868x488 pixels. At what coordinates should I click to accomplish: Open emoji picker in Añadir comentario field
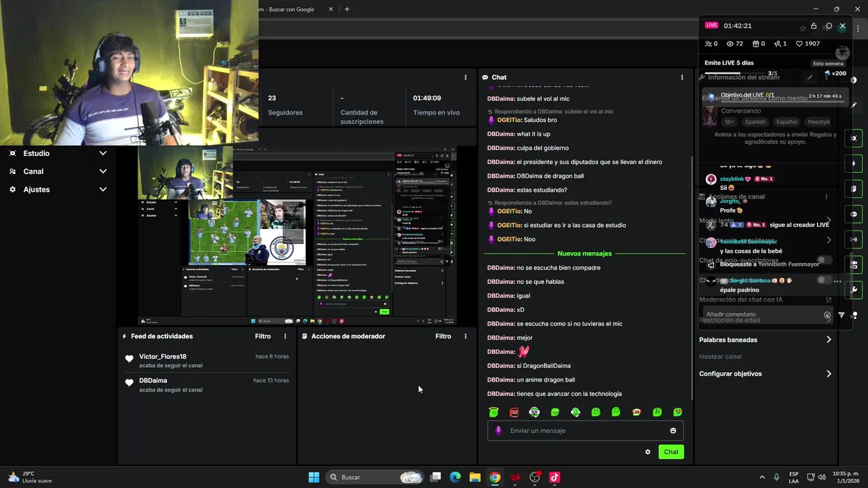(x=827, y=315)
